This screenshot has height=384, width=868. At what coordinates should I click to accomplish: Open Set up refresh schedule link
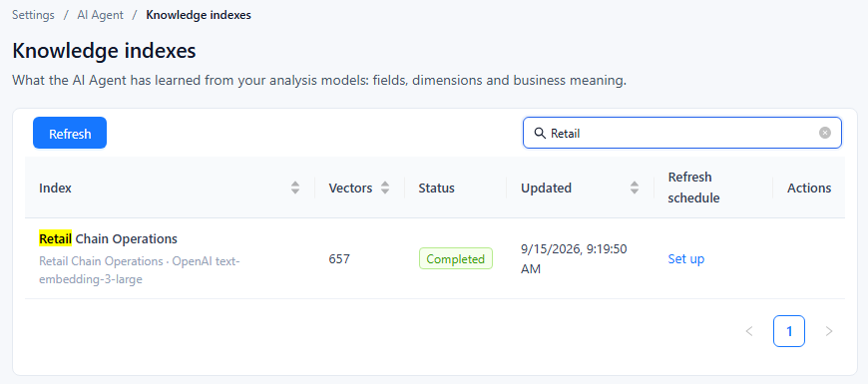click(685, 259)
